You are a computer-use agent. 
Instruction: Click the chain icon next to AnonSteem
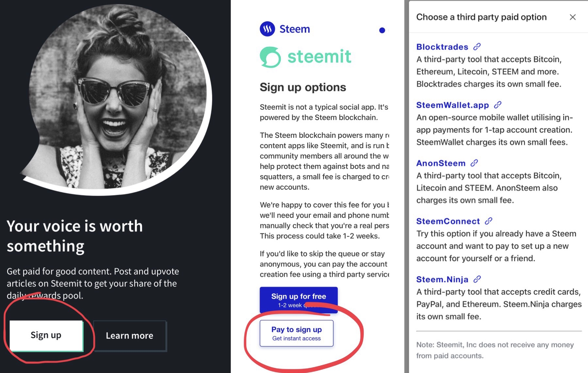point(474,163)
